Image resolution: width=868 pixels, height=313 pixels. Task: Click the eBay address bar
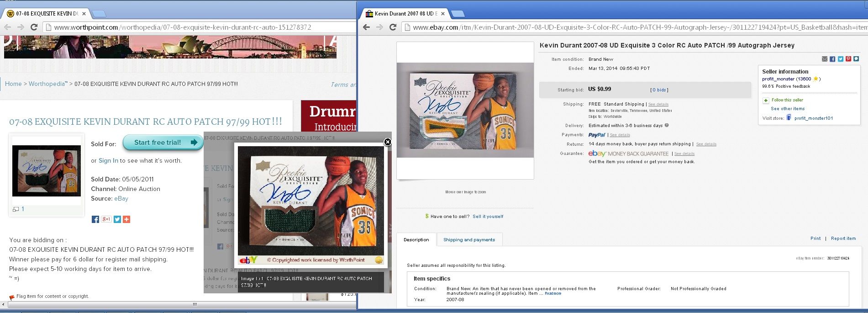click(x=635, y=27)
